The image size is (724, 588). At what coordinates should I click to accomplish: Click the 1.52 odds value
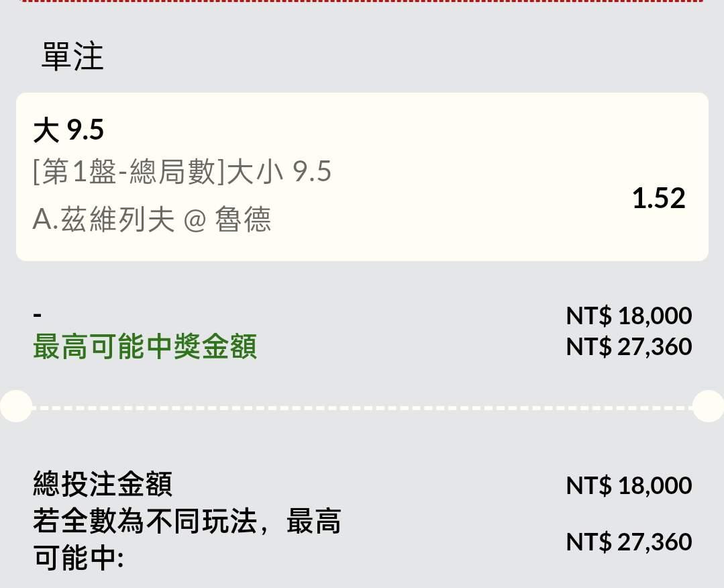[658, 199]
